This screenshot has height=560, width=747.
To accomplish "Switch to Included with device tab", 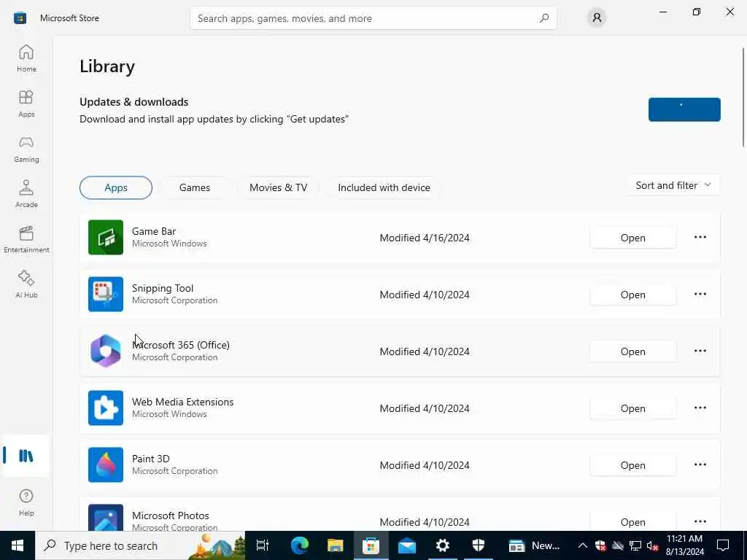I will pyautogui.click(x=384, y=187).
